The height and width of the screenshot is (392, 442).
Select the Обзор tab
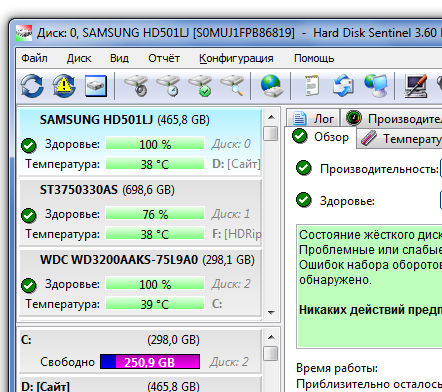tap(320, 137)
